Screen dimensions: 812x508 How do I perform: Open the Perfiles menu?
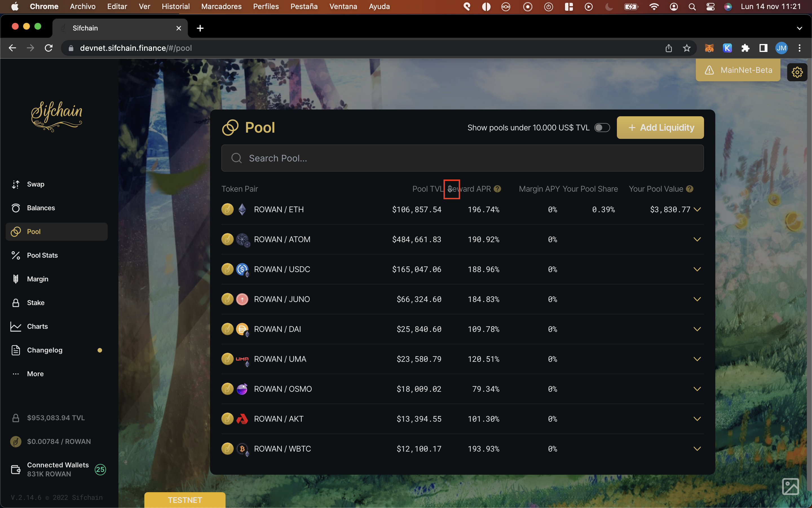266,7
